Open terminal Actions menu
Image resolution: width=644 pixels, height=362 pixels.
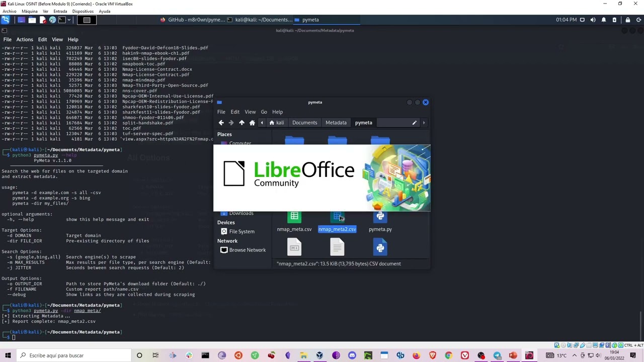point(25,39)
